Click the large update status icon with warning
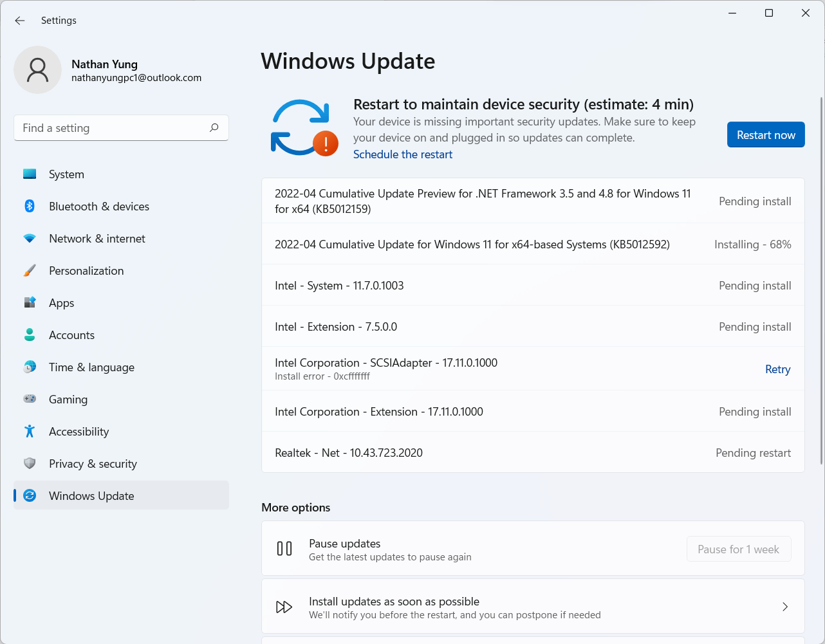This screenshot has width=825, height=644. click(304, 128)
